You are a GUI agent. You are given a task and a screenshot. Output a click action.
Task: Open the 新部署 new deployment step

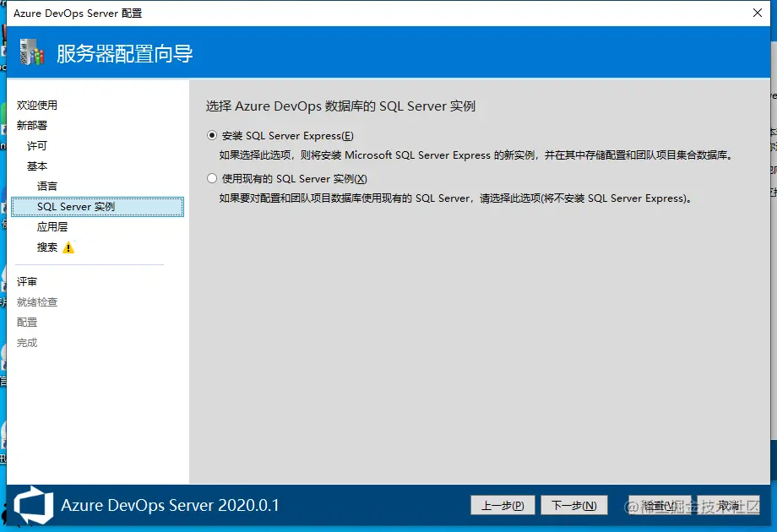pyautogui.click(x=32, y=125)
